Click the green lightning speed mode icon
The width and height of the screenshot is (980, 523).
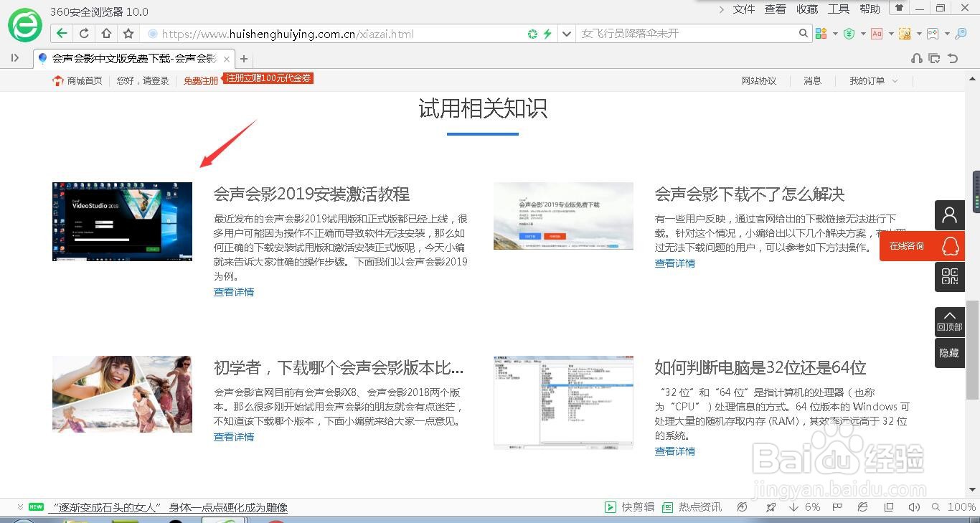pyautogui.click(x=547, y=34)
